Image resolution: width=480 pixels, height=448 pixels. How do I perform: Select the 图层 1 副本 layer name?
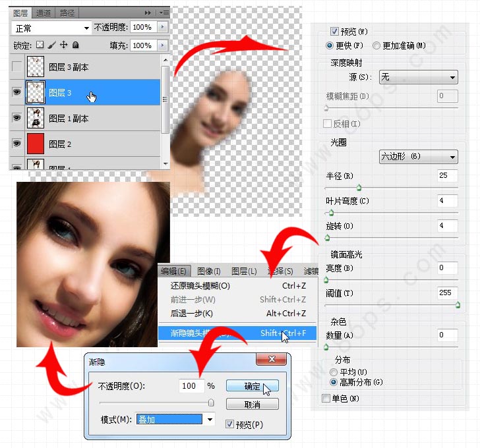coord(69,119)
